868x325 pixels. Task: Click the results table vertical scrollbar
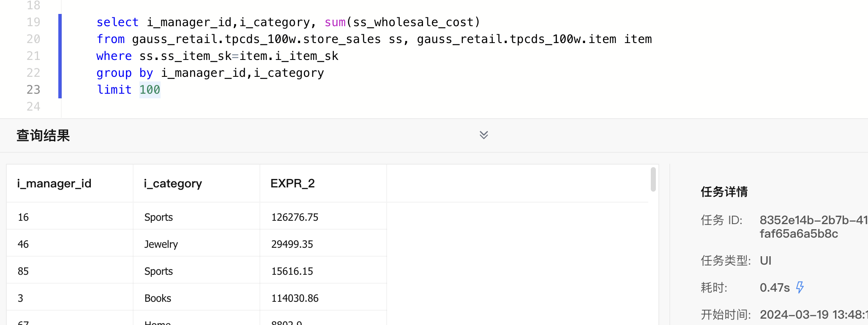point(653,180)
